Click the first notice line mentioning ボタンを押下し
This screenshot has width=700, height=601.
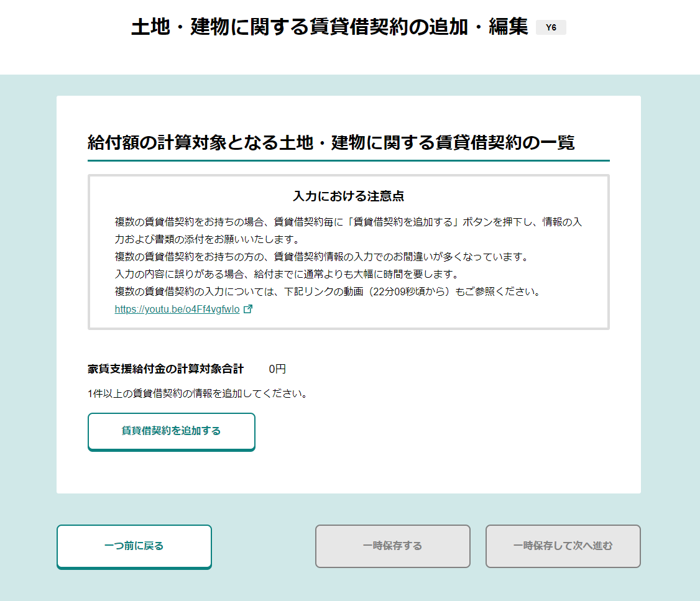pos(348,222)
